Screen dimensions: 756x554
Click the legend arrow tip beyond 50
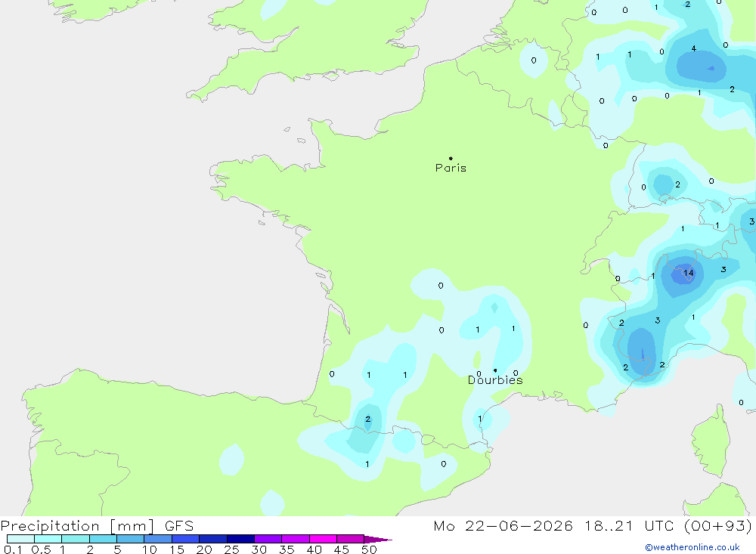pyautogui.click(x=379, y=539)
